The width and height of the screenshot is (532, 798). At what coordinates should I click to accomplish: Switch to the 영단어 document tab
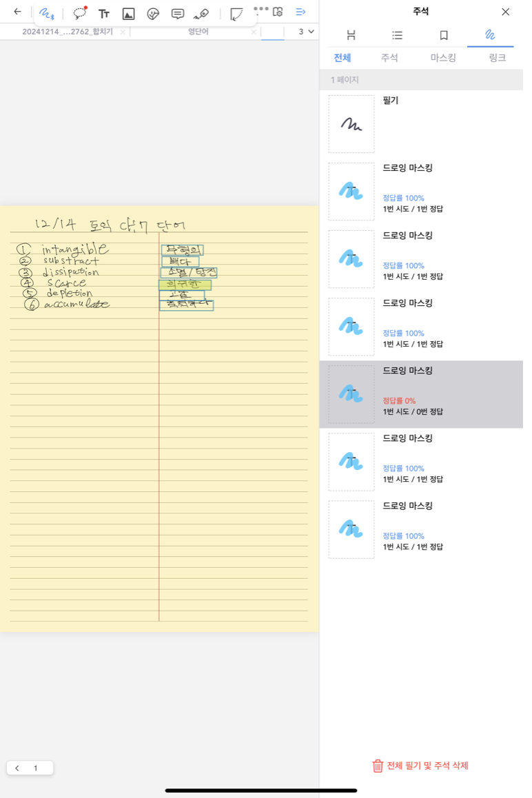tap(198, 32)
